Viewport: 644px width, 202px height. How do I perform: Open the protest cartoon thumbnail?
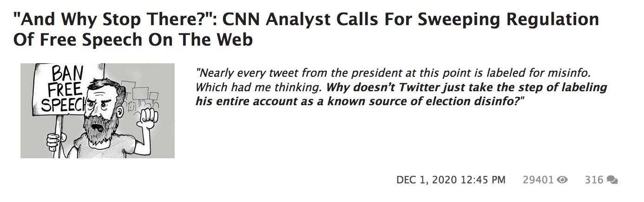tap(98, 111)
